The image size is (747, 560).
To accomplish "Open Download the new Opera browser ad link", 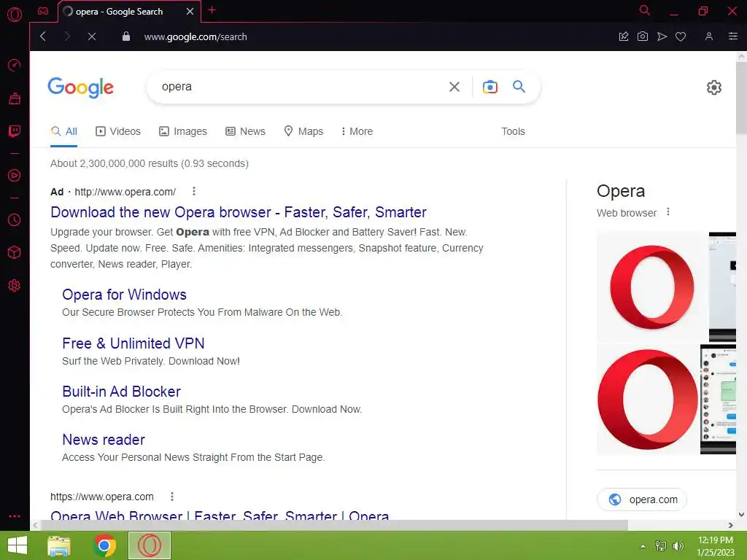I will coord(239,212).
